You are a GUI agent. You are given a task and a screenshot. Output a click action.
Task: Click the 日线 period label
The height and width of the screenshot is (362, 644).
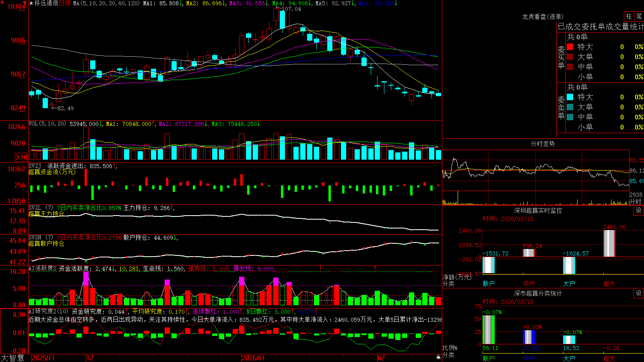tap(65, 3)
